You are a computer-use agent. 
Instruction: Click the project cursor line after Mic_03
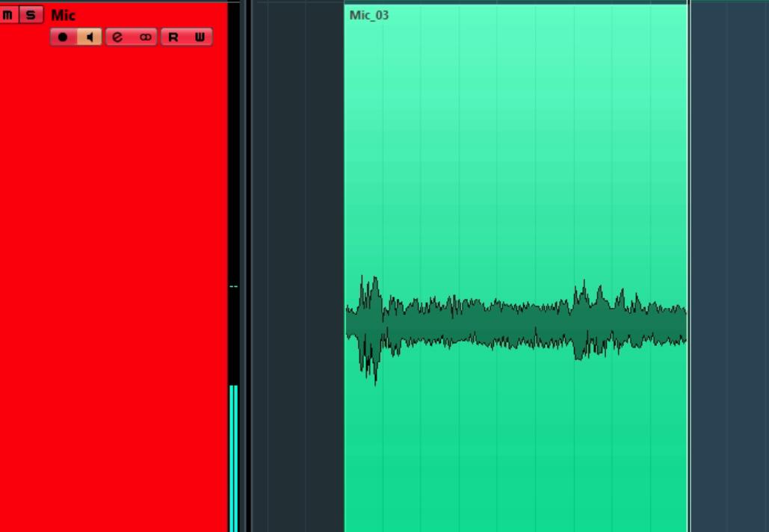point(689,267)
